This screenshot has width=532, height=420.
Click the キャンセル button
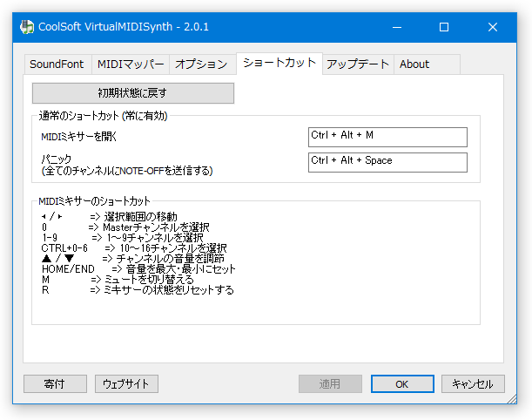tap(473, 383)
